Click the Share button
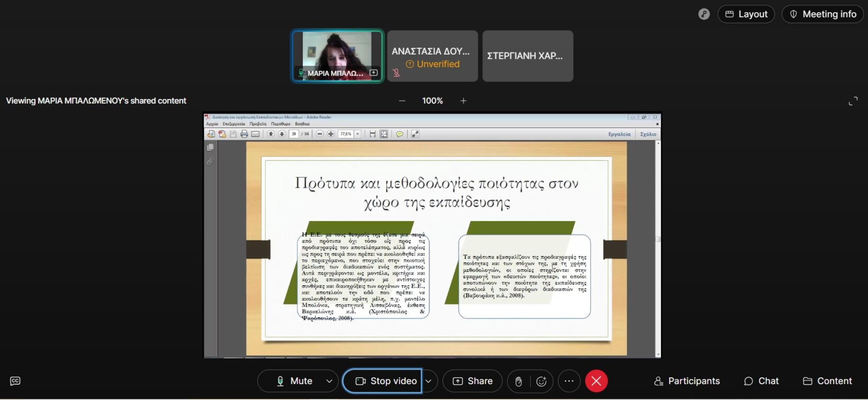 click(x=472, y=381)
